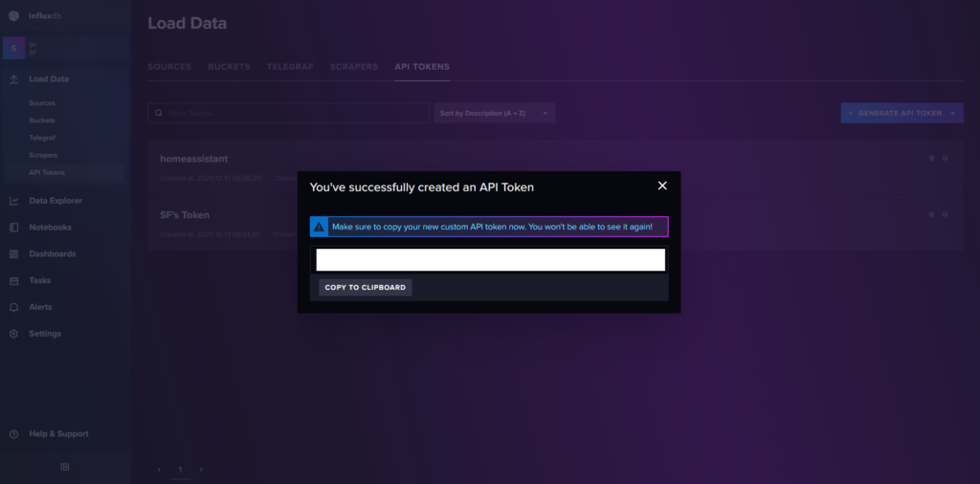Click the Load Data upload icon
Viewport: 980px width, 484px height.
(13, 79)
